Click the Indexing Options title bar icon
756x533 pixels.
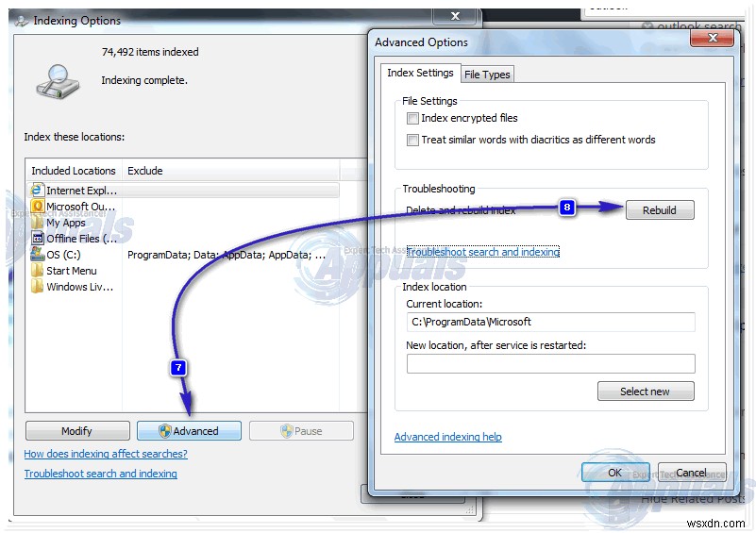click(22, 21)
